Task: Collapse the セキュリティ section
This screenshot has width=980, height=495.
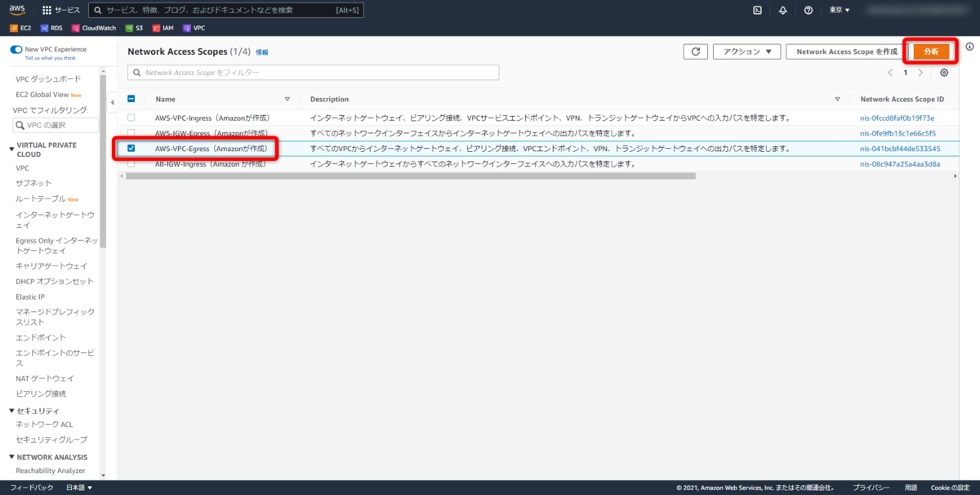Action: point(11,411)
